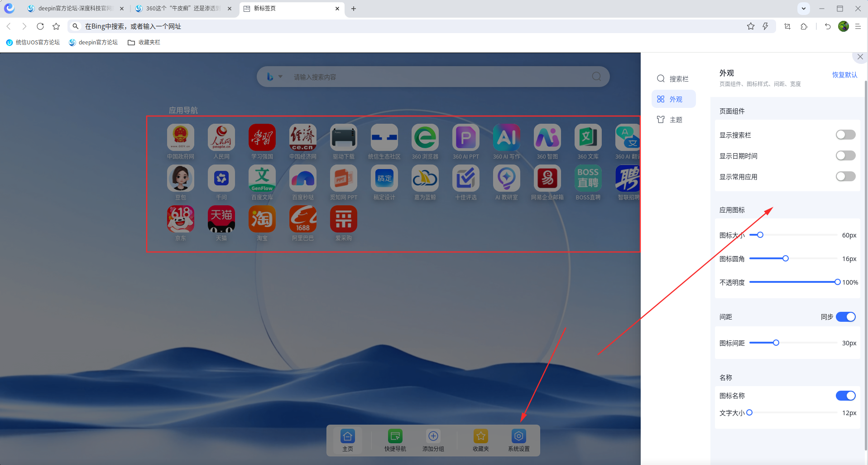Launch the 学习强国 icon
The image size is (868, 465).
coord(262,137)
